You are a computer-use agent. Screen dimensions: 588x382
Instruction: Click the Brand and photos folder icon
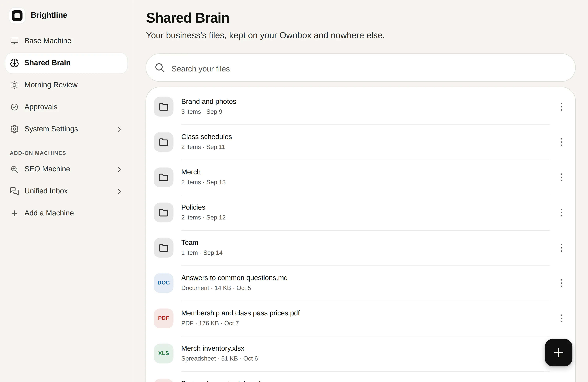click(x=164, y=107)
